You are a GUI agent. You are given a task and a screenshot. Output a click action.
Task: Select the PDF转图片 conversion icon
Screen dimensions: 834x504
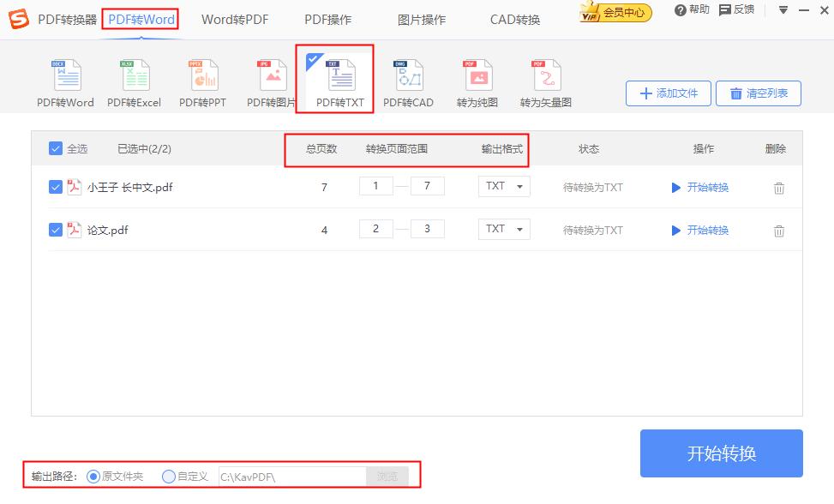click(x=272, y=75)
